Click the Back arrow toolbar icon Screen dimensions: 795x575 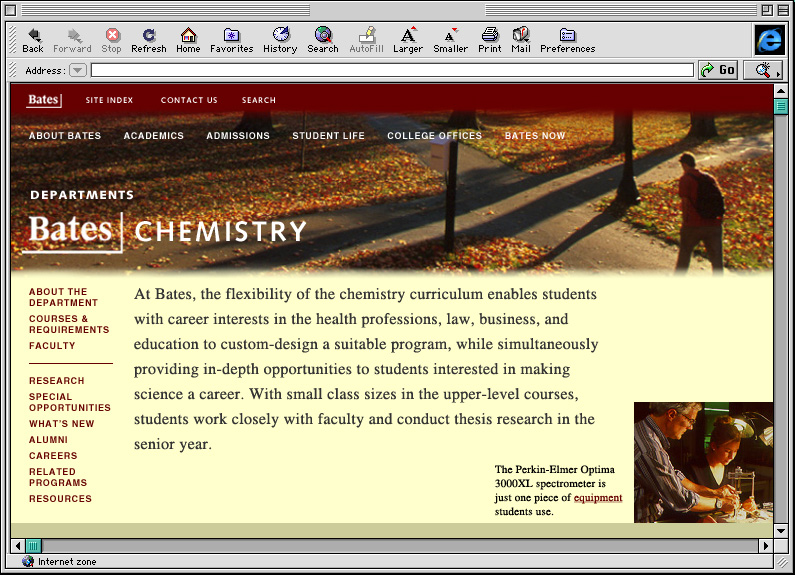[x=33, y=35]
